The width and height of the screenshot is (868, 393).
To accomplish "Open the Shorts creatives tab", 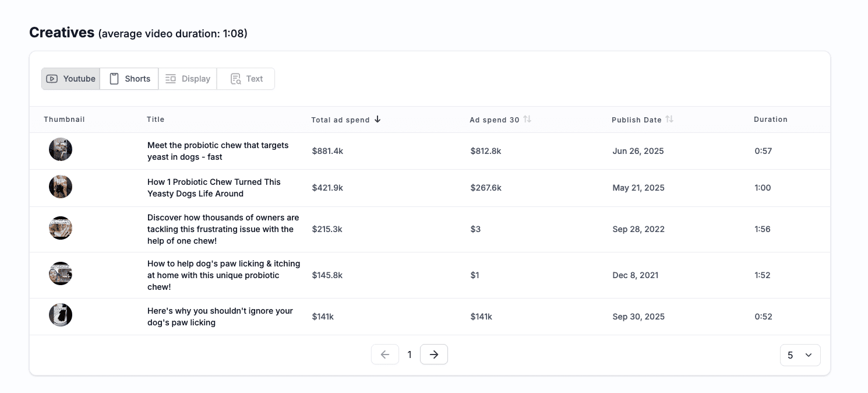I will pyautogui.click(x=129, y=79).
